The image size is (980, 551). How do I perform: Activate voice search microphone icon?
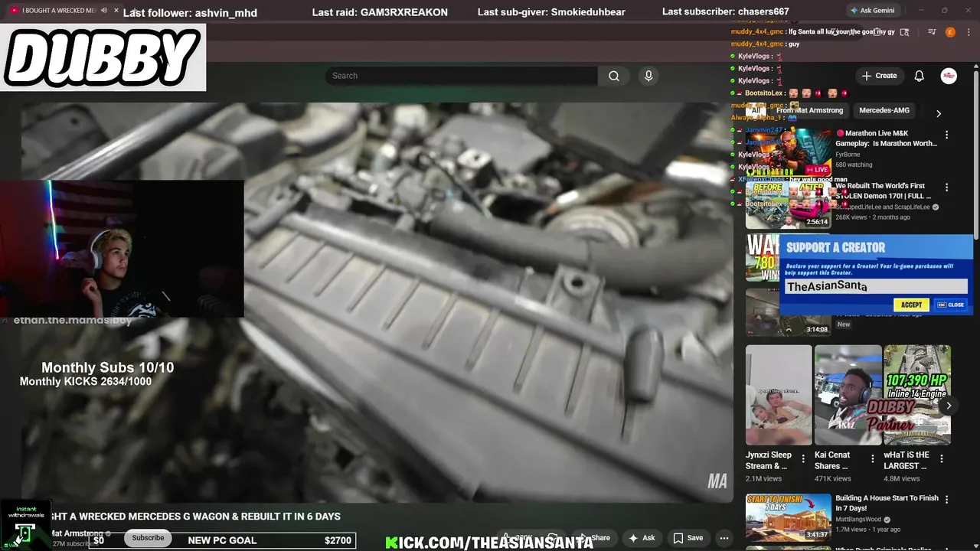648,76
